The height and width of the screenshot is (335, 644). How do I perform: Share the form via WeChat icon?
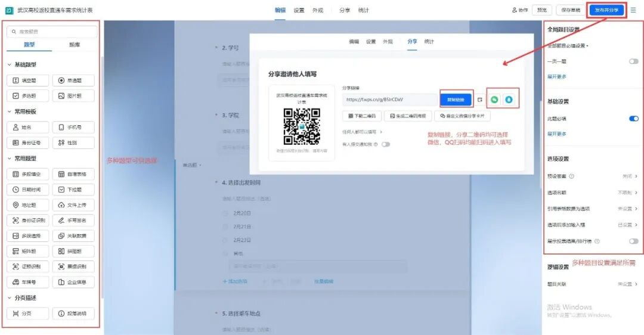[x=494, y=100]
